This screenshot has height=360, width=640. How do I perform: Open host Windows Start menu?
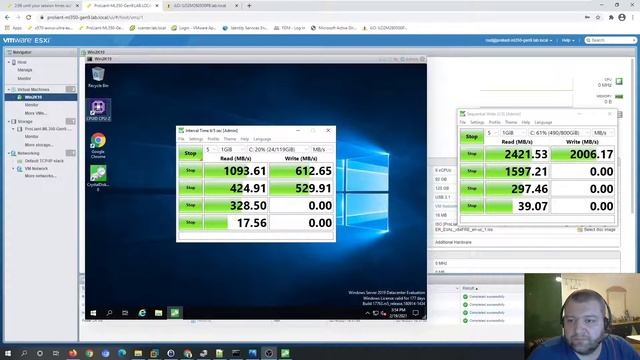click(8, 353)
